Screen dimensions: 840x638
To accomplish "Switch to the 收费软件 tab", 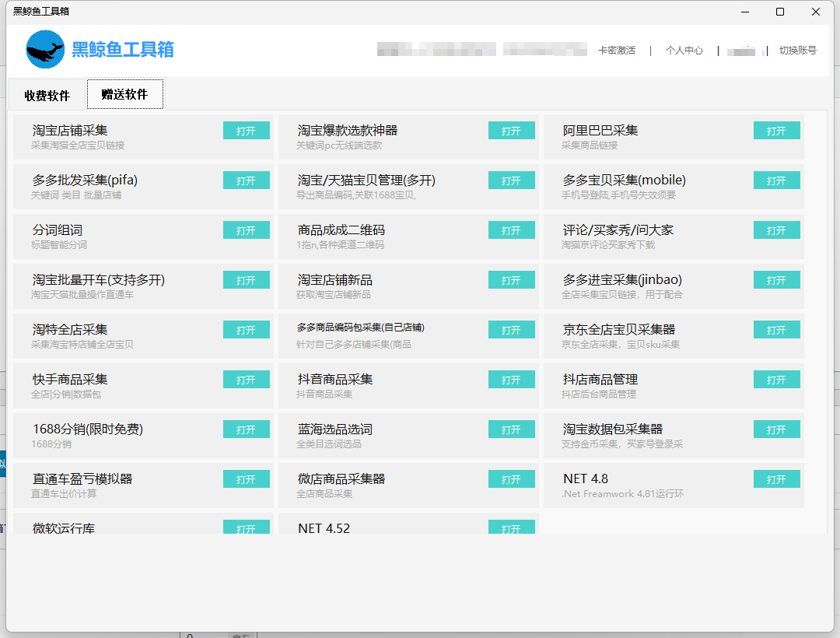I will pyautogui.click(x=47, y=96).
